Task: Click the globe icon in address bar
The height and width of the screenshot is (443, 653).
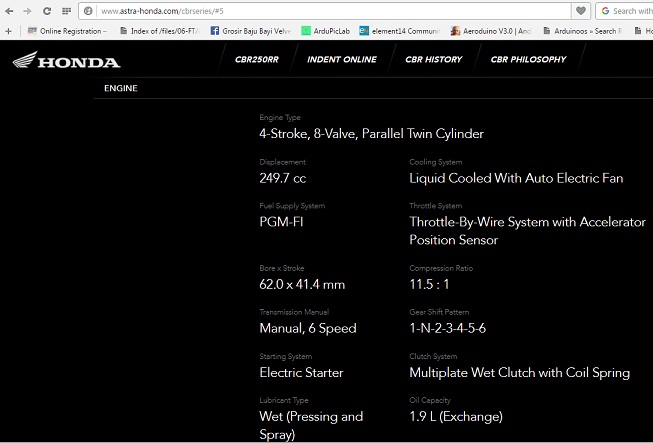Action: (x=89, y=11)
